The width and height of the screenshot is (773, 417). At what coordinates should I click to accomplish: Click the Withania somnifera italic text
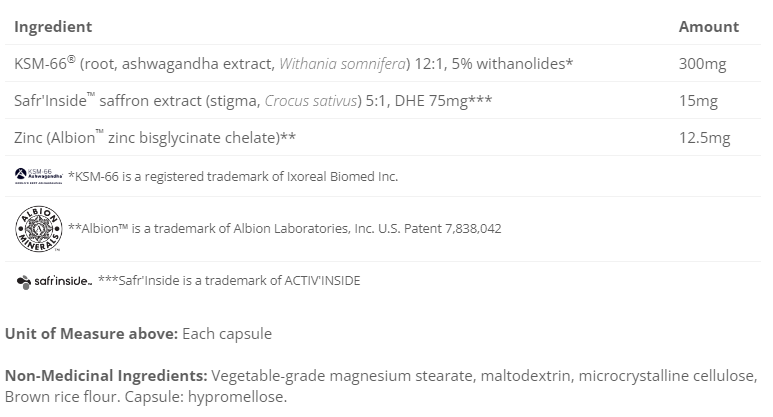[342, 64]
